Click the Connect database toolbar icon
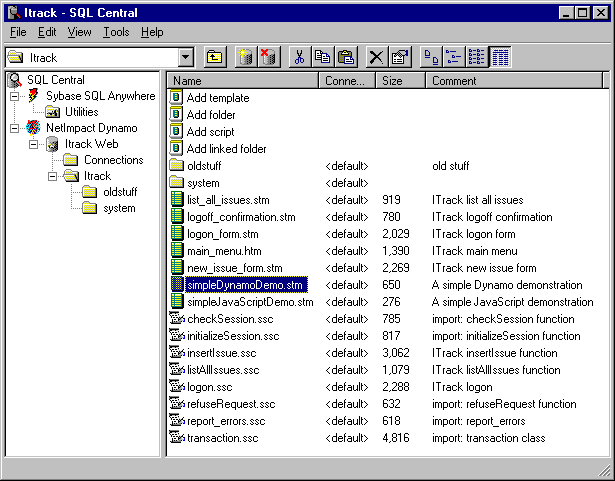 (x=246, y=57)
